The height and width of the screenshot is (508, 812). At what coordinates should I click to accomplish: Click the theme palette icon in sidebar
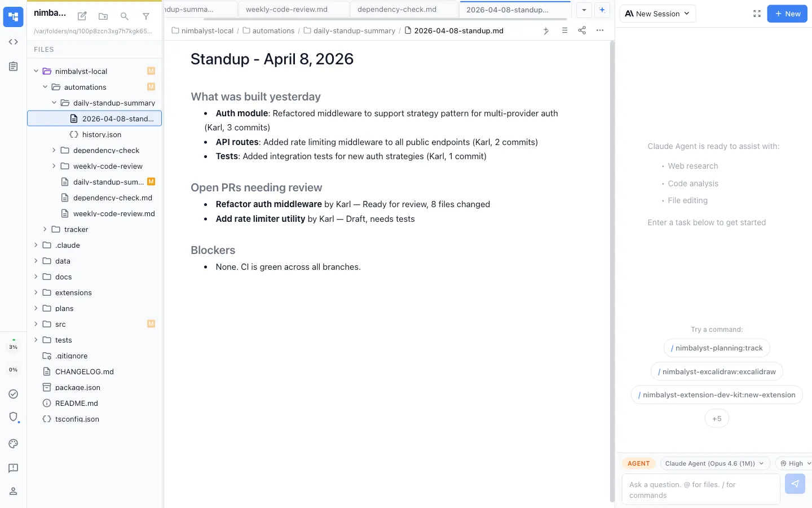coord(14,444)
